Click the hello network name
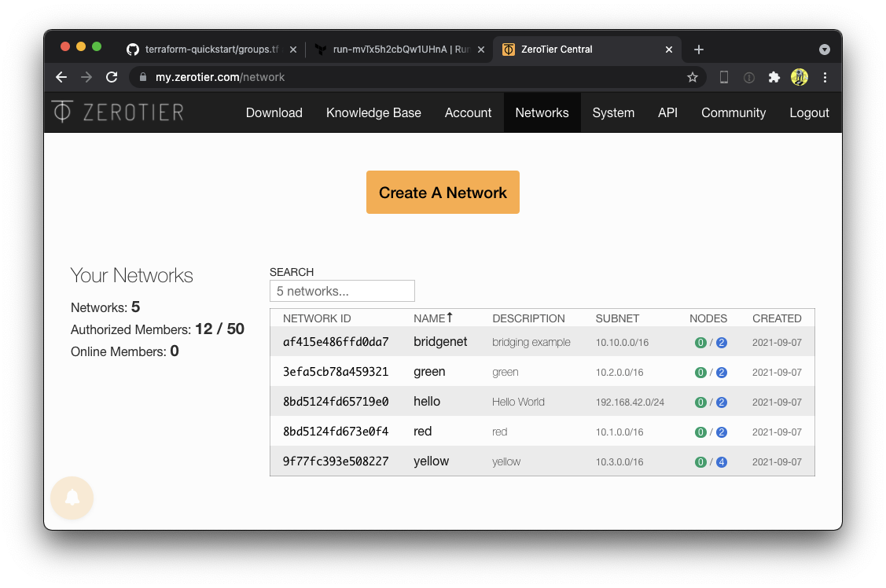 [427, 402]
